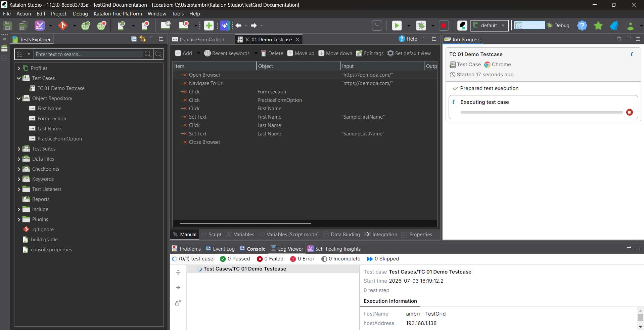Screen dimensions: 644x330
Task: Open the Project menu
Action: click(x=59, y=14)
